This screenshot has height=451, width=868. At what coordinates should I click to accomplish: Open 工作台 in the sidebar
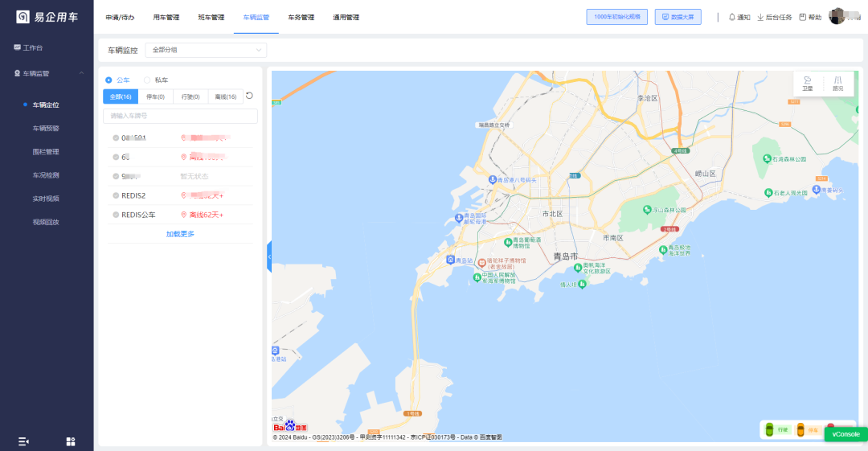tap(28, 47)
